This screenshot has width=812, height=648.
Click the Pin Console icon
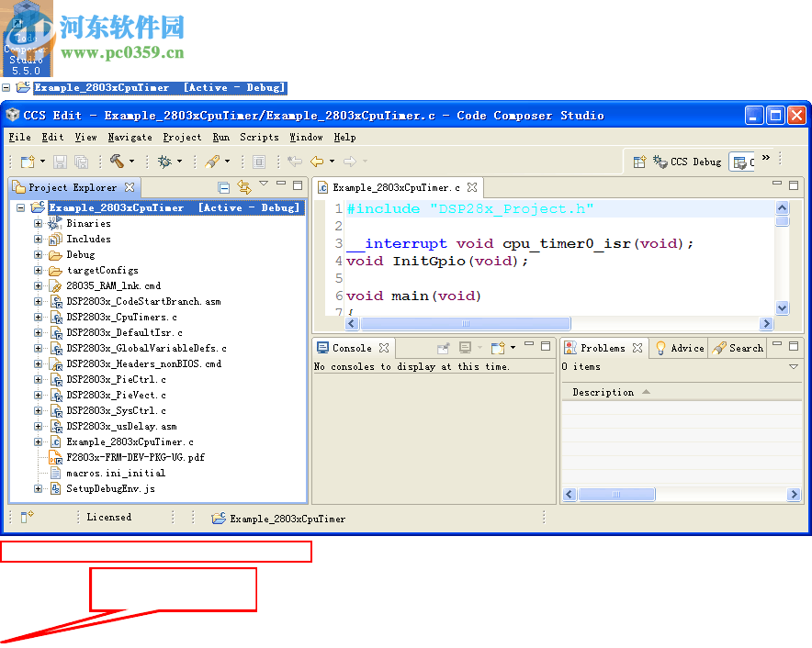click(444, 349)
